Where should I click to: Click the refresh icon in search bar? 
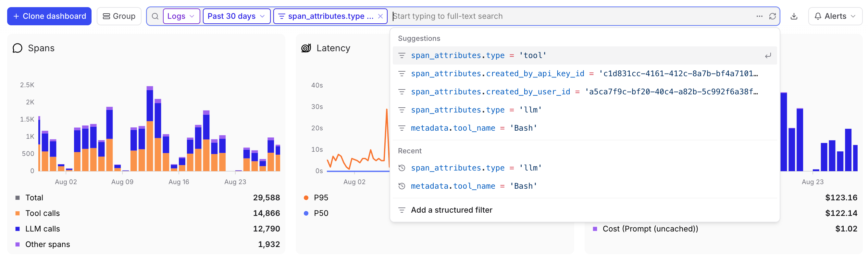point(773,16)
